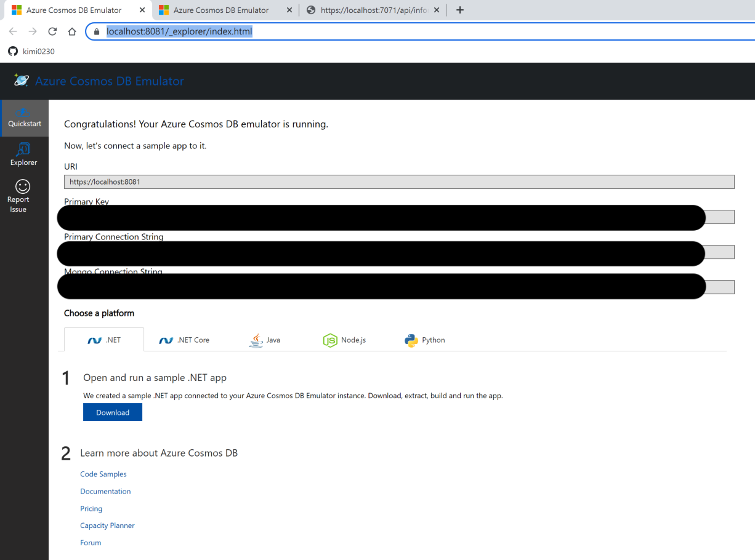Click the 'Congratulations!' emulator running message
Screen dimensions: 755x560
click(196, 124)
